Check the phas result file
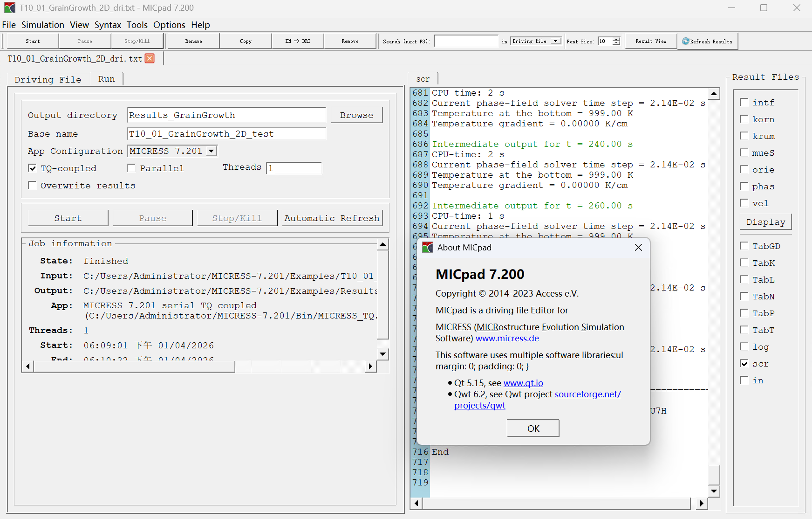812x519 pixels. (744, 187)
